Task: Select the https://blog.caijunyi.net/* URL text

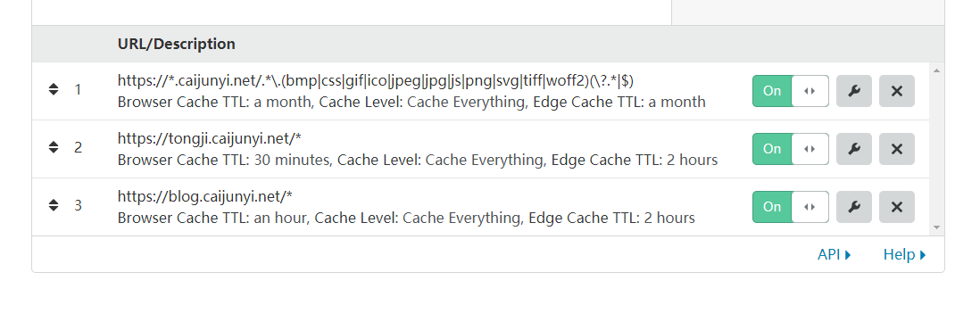Action: pos(205,196)
